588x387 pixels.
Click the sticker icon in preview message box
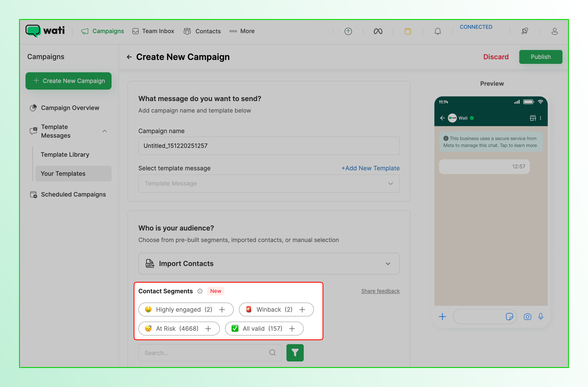[510, 317]
